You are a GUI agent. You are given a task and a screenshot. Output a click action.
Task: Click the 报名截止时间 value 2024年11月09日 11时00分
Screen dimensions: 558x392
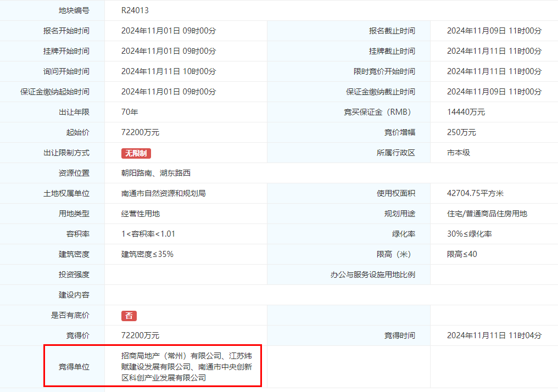click(494, 31)
